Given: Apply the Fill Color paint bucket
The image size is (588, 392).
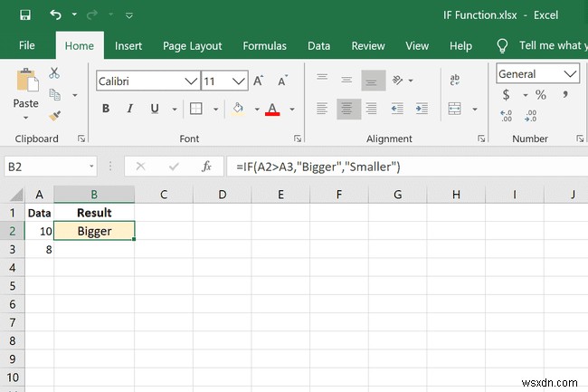Looking at the screenshot, I should pyautogui.click(x=238, y=110).
